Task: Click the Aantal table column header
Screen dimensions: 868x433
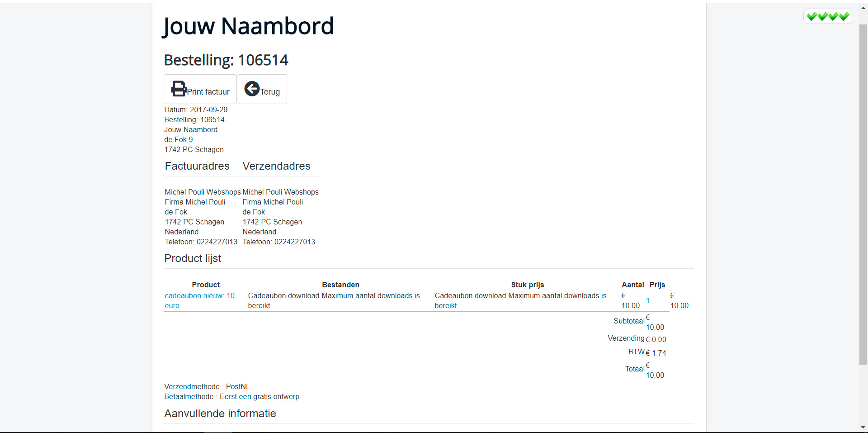Action: 632,285
